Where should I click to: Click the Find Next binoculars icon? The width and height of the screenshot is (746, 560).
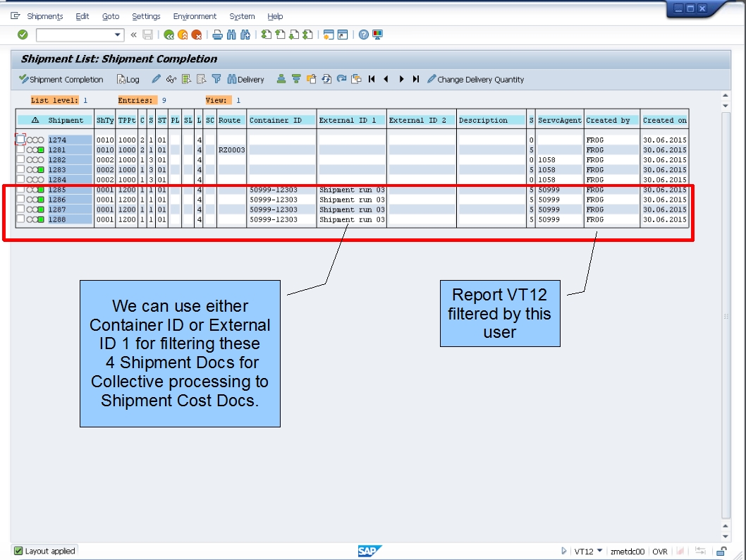click(245, 35)
